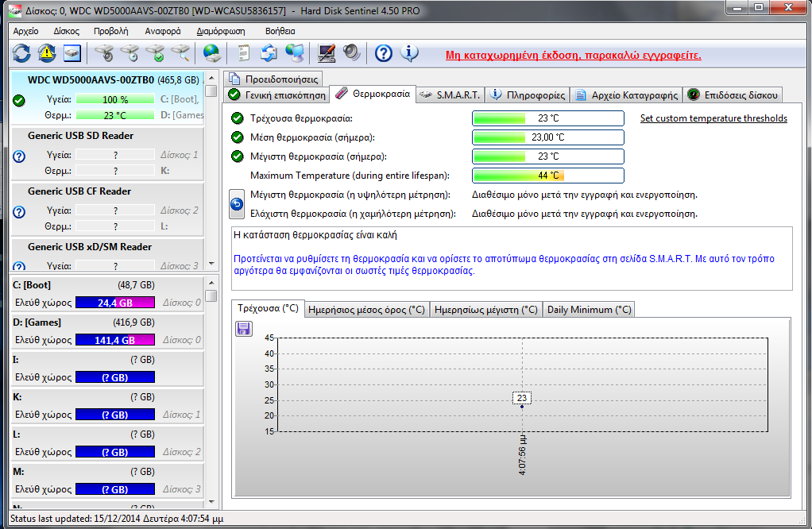
Task: Click the question mark icon of Generic USB SD Reader
Action: pyautogui.click(x=19, y=156)
